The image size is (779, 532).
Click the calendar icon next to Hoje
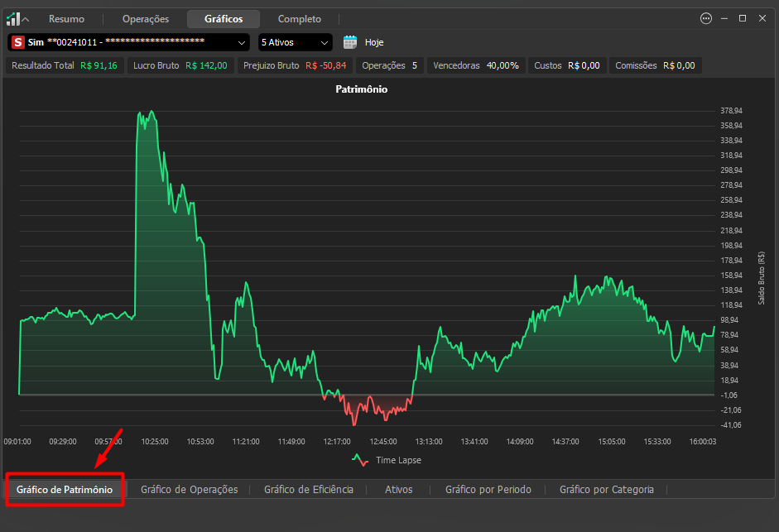click(349, 42)
